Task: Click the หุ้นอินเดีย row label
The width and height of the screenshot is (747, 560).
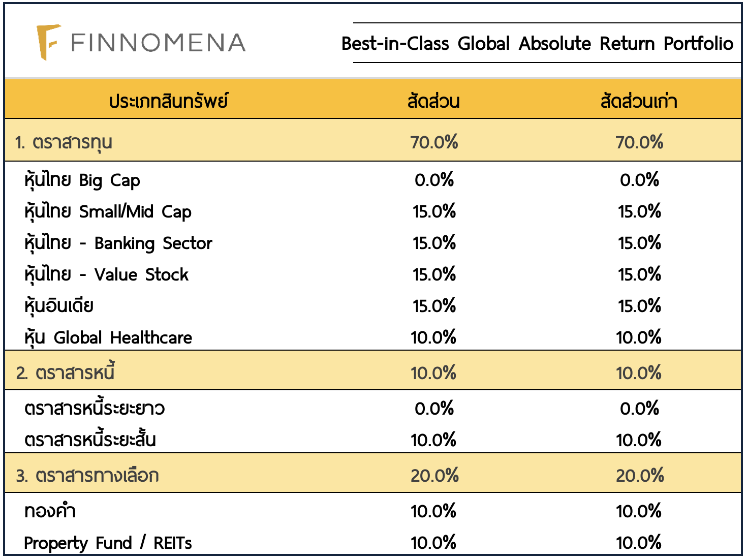Action: (59, 306)
